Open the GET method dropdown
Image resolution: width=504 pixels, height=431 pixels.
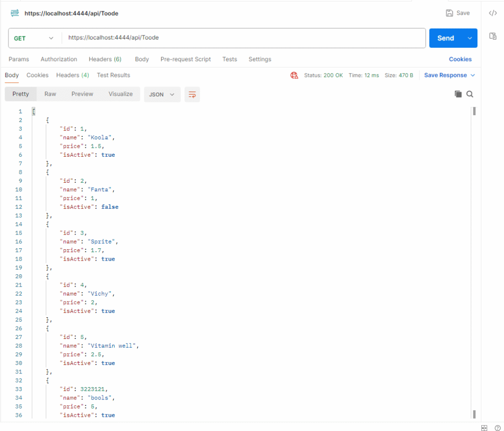(33, 38)
